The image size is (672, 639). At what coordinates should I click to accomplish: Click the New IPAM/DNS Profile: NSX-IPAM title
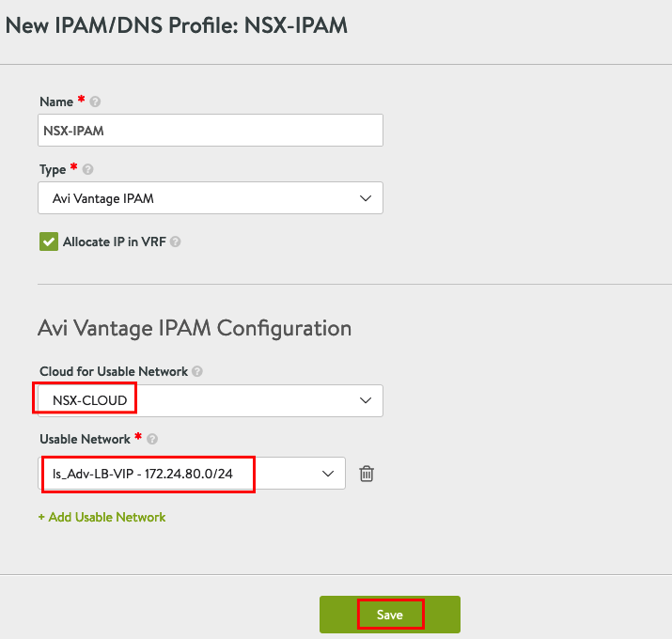pos(176,25)
